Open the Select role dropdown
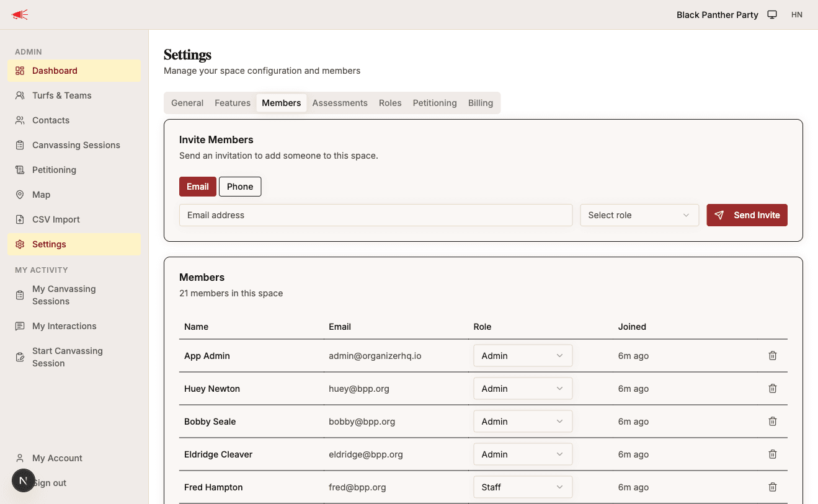 639,215
